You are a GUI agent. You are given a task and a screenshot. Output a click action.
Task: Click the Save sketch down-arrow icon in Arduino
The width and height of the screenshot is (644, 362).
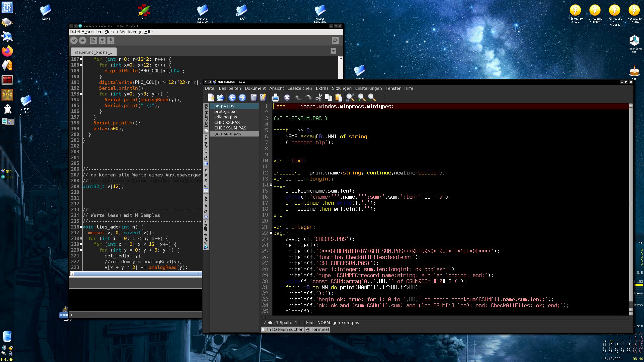(x=111, y=40)
